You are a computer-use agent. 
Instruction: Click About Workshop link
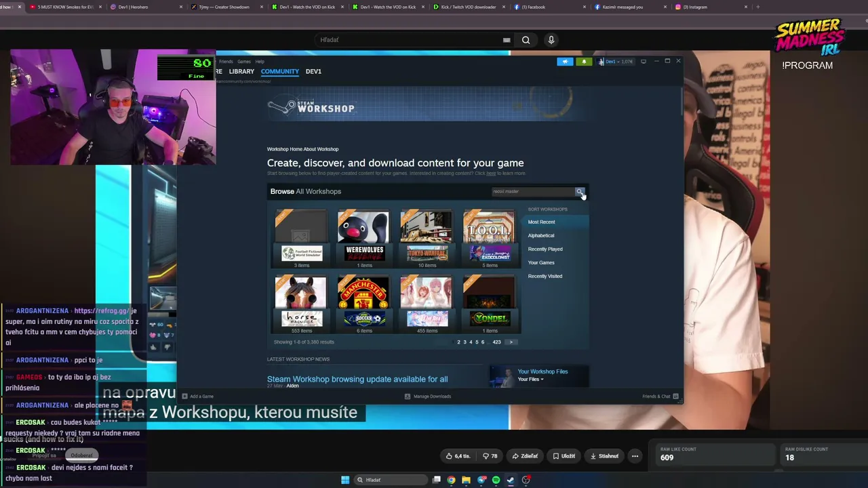click(x=321, y=149)
